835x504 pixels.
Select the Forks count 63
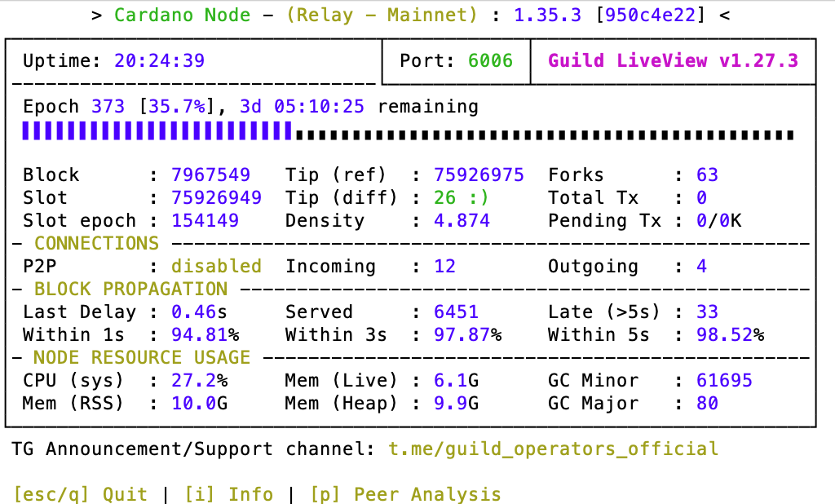[707, 175]
